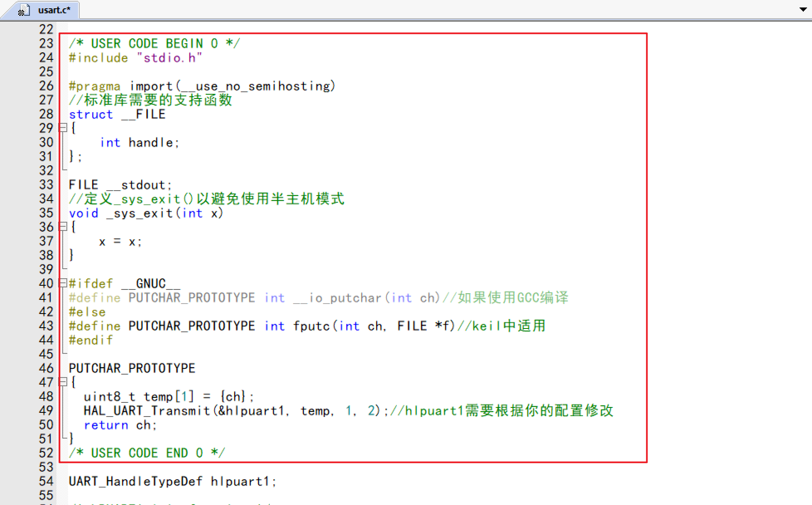Click line number 49 in the gutter
This screenshot has height=505, width=812.
(x=46, y=411)
